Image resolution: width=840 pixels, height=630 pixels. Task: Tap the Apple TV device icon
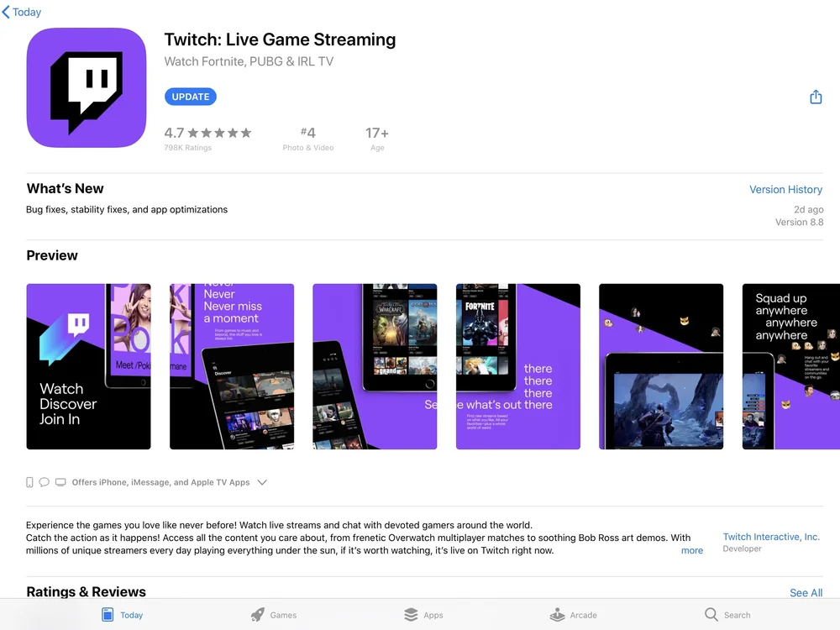(60, 482)
